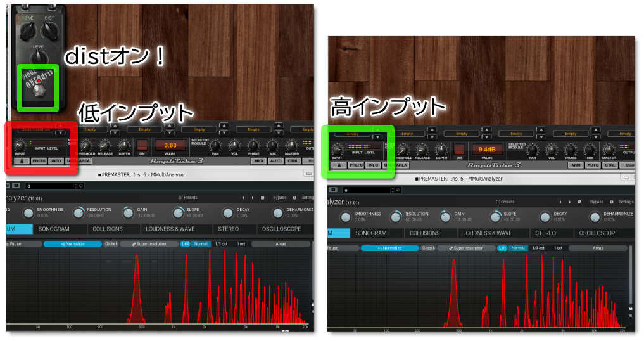Click the MIDI button in the left AmpliTube

coord(259,161)
